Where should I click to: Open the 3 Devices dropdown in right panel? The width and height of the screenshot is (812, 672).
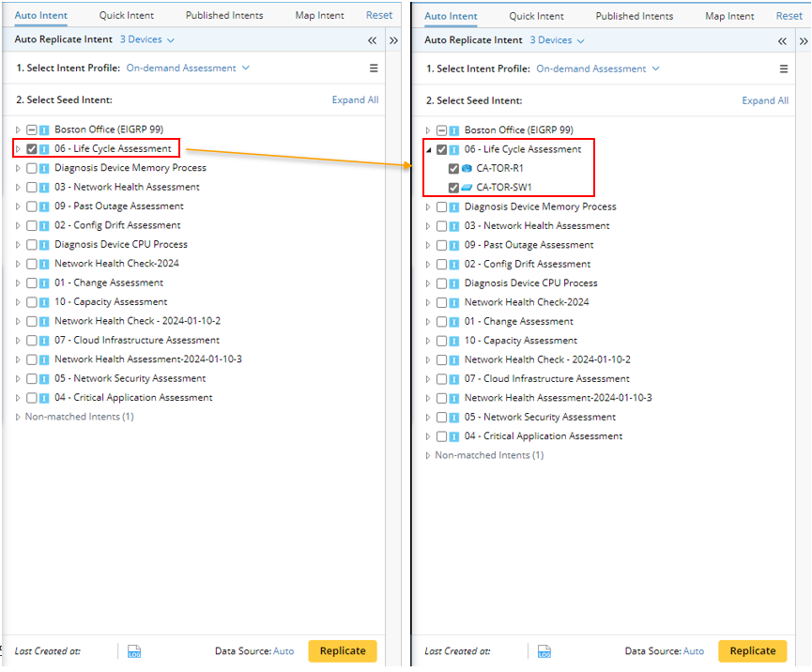557,40
